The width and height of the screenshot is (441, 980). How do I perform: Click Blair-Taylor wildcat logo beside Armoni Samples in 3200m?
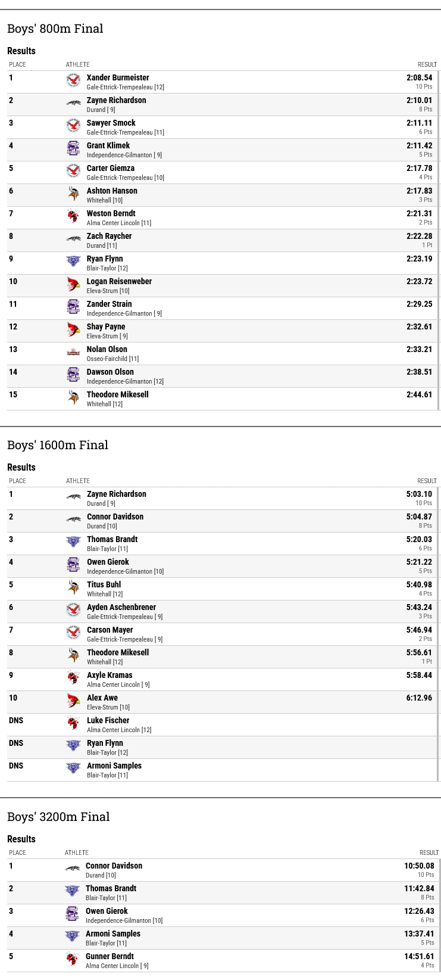(72, 937)
